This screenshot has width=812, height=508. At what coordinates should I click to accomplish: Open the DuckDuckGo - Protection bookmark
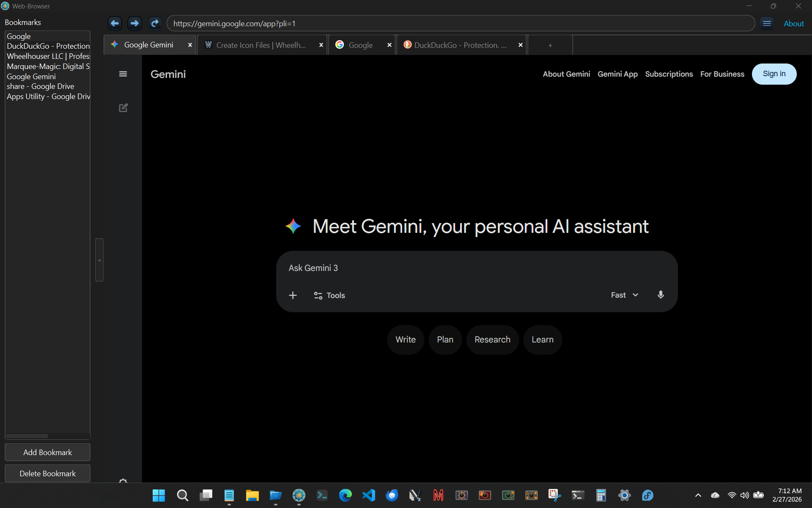point(48,46)
